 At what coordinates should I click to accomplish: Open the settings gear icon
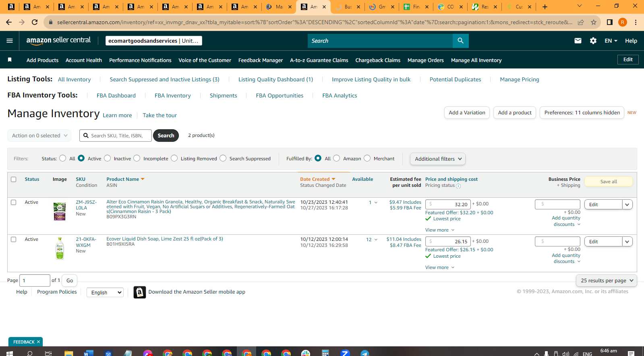(593, 41)
